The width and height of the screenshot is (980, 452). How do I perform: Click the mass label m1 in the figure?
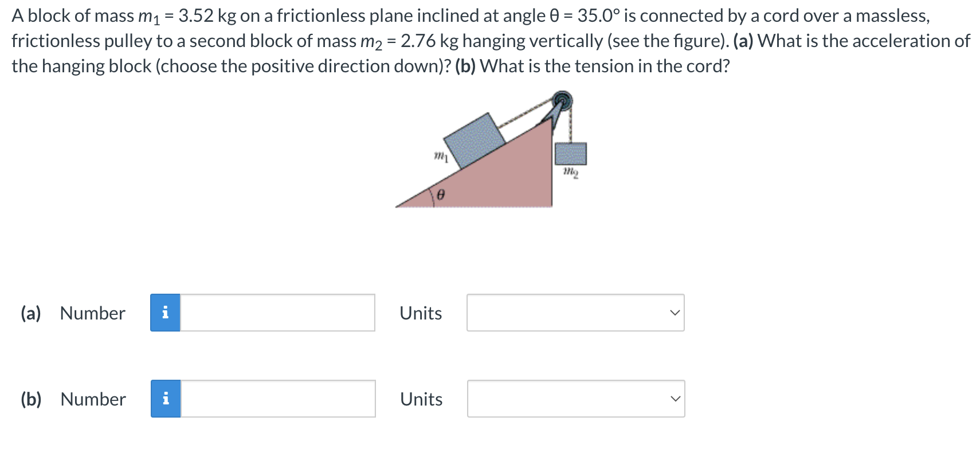pos(440,156)
